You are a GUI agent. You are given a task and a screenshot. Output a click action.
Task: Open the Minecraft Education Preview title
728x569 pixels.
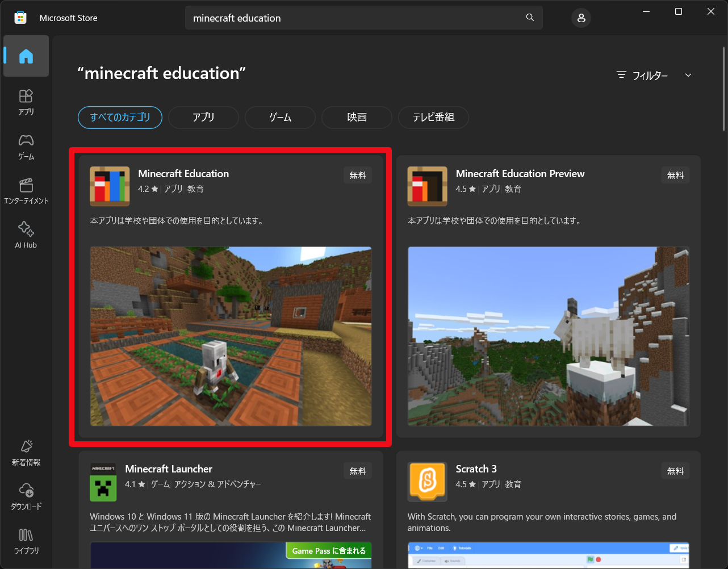[x=520, y=174]
